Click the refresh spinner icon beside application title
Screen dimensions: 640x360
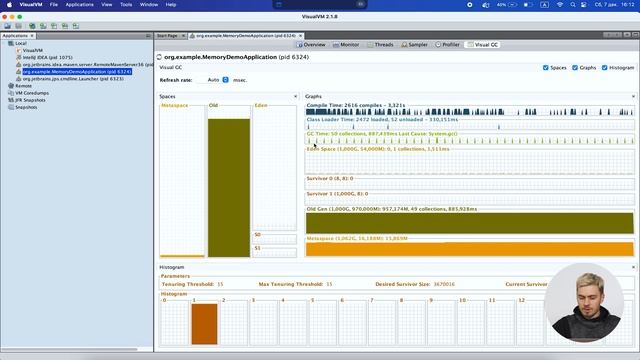click(159, 57)
